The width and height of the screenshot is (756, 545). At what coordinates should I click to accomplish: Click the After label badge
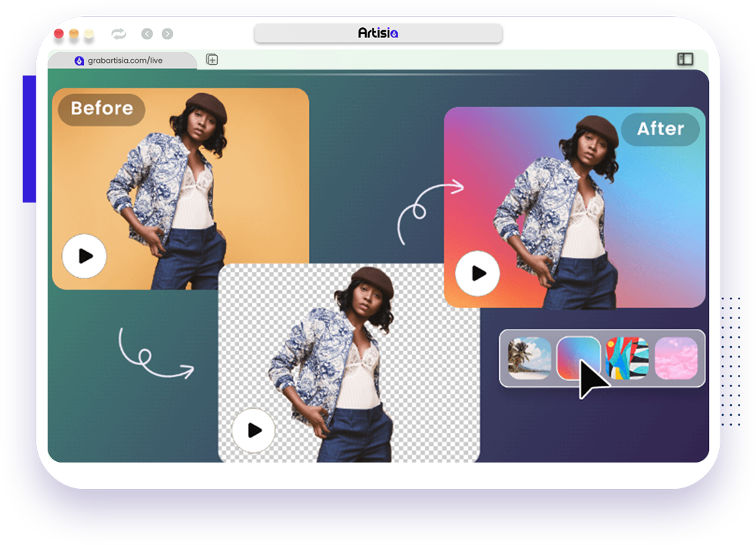tap(661, 129)
